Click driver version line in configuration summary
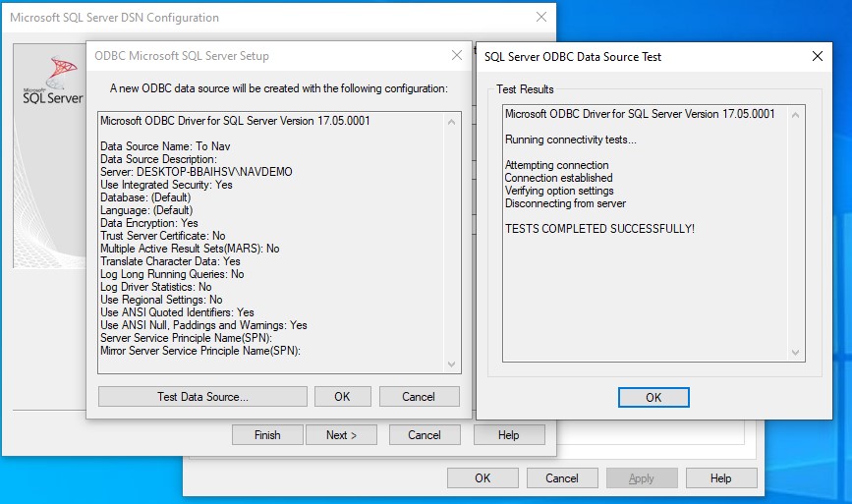This screenshot has width=852, height=504. pyautogui.click(x=235, y=121)
